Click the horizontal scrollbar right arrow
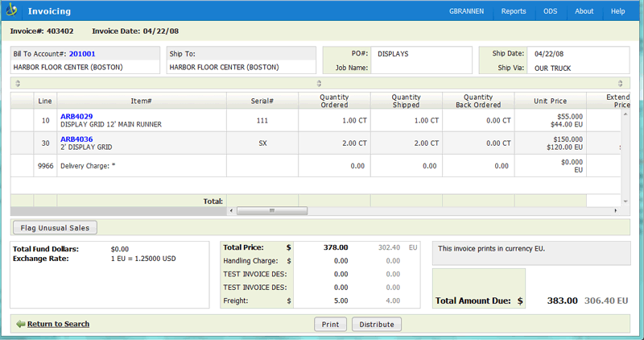The height and width of the screenshot is (340, 644). click(616, 210)
